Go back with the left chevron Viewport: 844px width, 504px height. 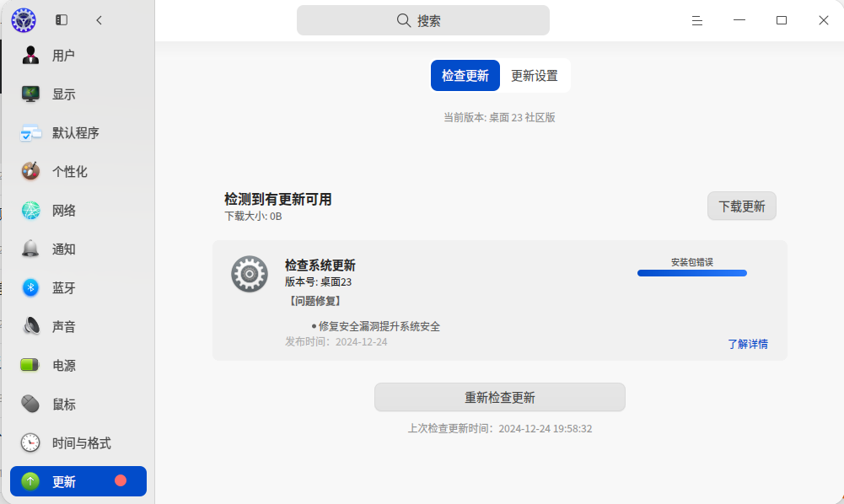point(99,20)
